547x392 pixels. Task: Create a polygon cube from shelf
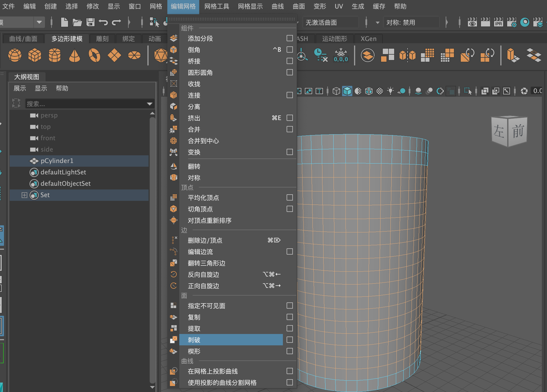coord(35,55)
